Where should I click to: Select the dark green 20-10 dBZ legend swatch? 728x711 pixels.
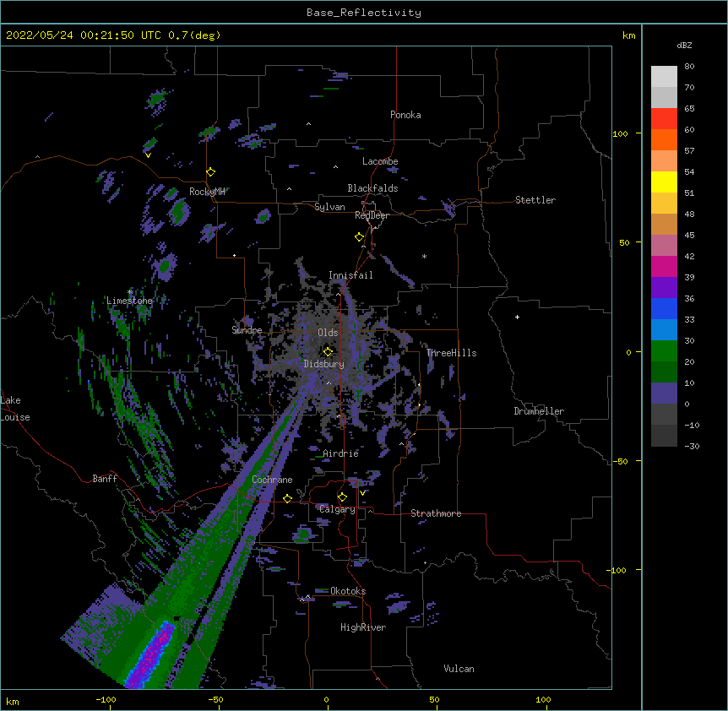point(664,372)
